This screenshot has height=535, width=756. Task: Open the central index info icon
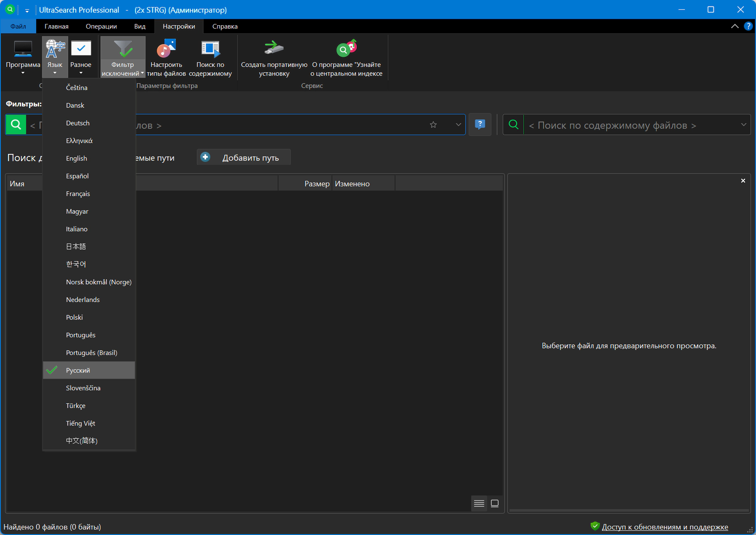(x=347, y=49)
